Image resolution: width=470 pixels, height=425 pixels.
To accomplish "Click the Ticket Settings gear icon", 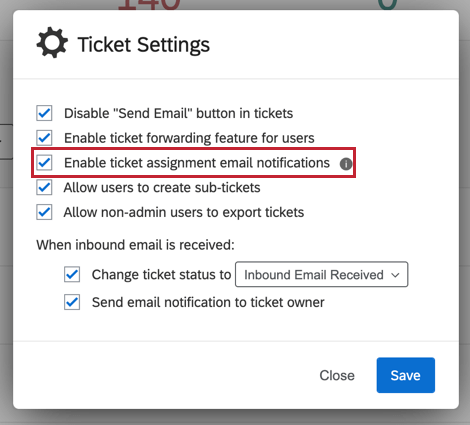I will point(52,42).
